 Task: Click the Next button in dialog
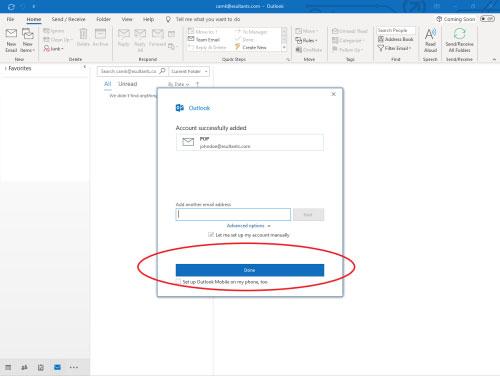click(x=308, y=215)
